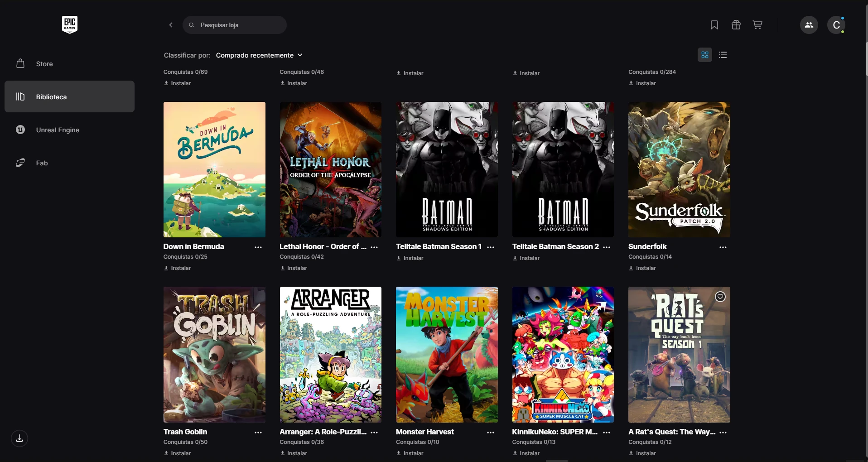Open Telltale Batman Season 1 cover
This screenshot has height=462, width=868.
(x=447, y=169)
